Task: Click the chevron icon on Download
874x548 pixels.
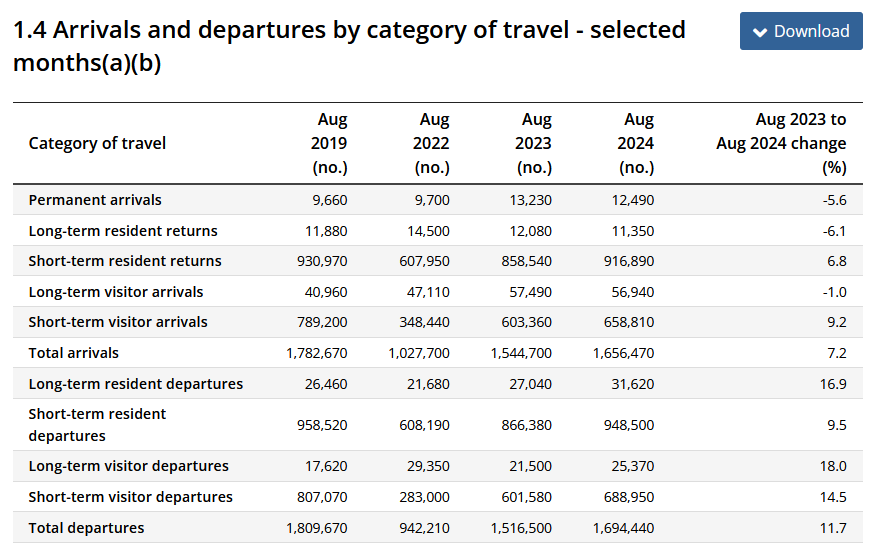Action: pyautogui.click(x=761, y=32)
